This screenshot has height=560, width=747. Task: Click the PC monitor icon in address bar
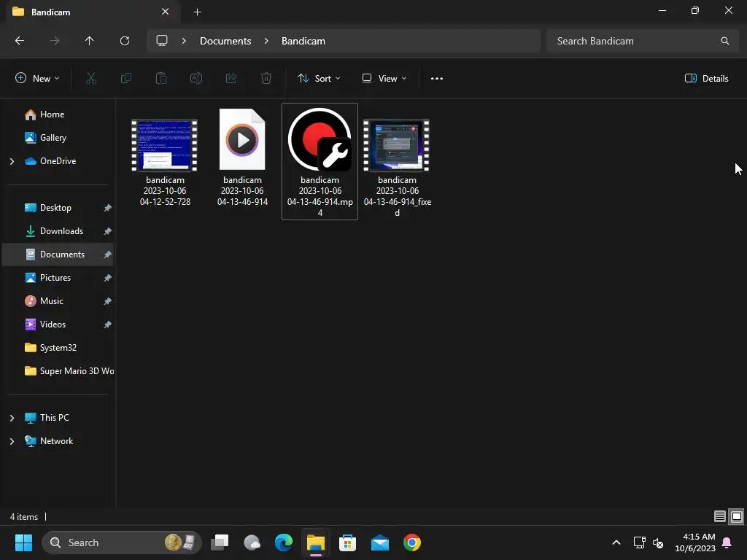click(x=162, y=41)
